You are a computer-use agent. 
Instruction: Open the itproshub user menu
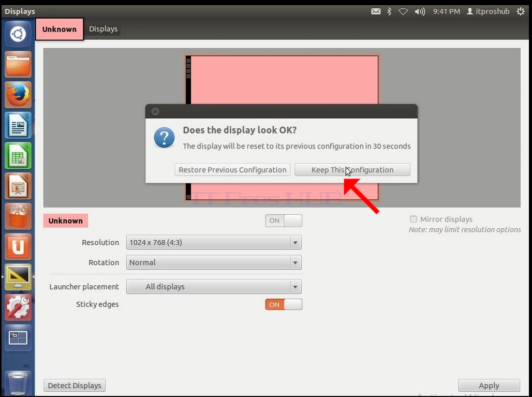488,11
